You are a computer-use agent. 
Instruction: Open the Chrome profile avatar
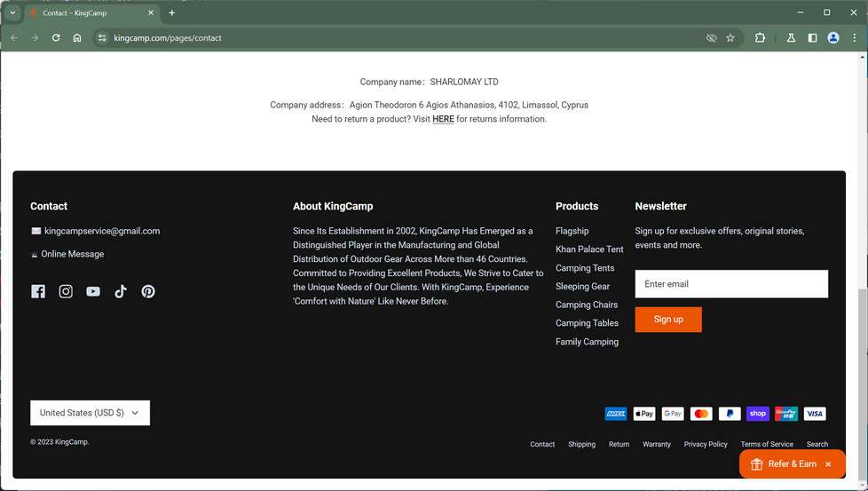tap(833, 37)
